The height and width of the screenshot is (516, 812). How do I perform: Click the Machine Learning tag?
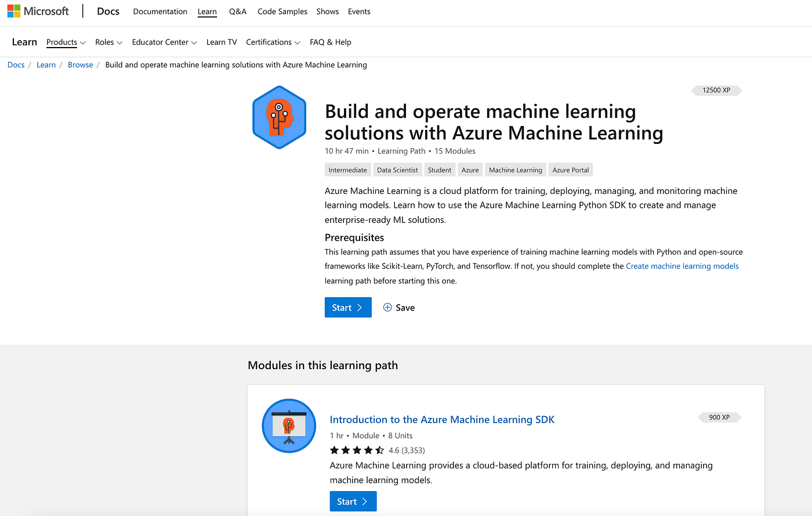click(516, 170)
